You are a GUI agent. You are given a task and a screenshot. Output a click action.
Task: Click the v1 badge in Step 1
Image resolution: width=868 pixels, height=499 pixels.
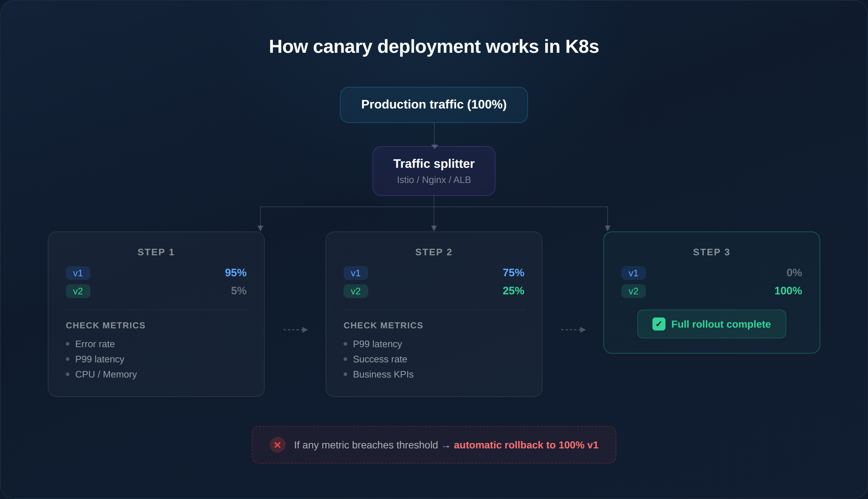pyautogui.click(x=78, y=273)
